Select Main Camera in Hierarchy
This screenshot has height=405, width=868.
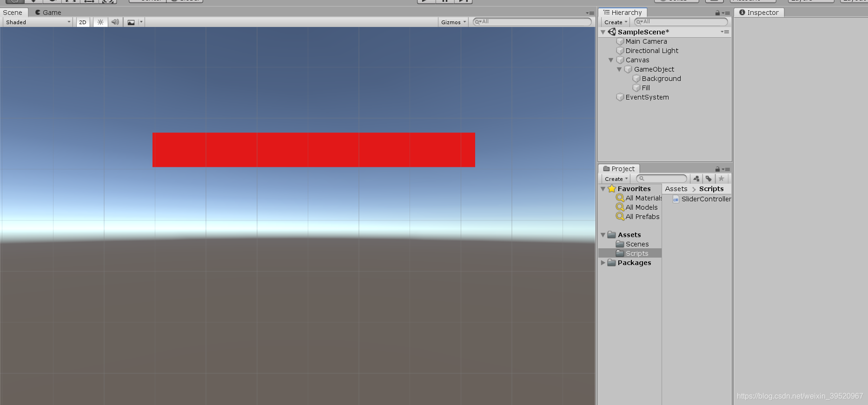(646, 41)
